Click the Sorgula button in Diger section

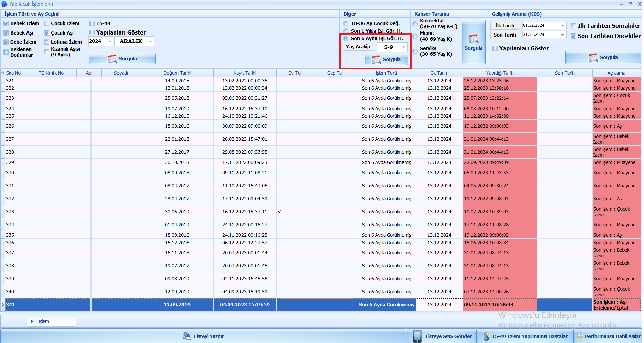click(386, 59)
